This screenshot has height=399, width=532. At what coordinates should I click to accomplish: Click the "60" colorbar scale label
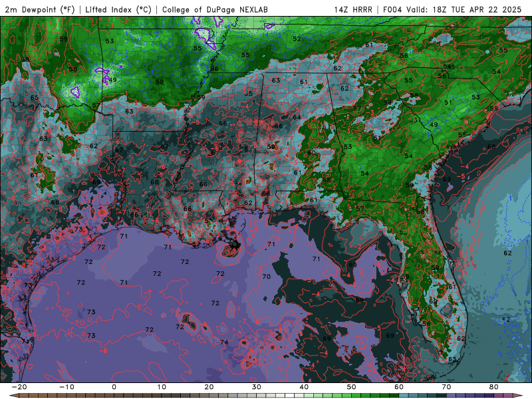(399, 387)
